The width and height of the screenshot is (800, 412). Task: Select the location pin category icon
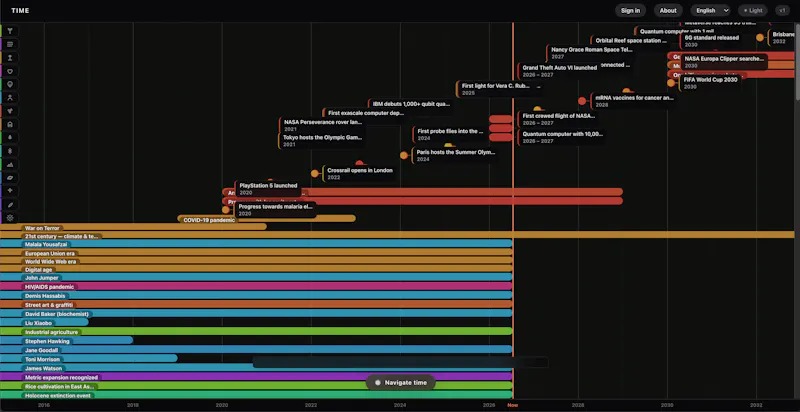10,84
